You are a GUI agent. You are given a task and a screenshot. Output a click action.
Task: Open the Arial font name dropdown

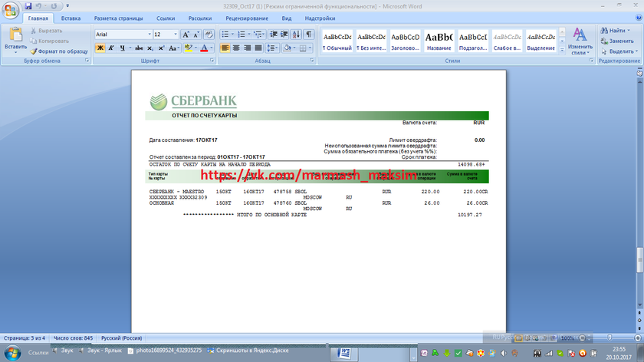[149, 35]
